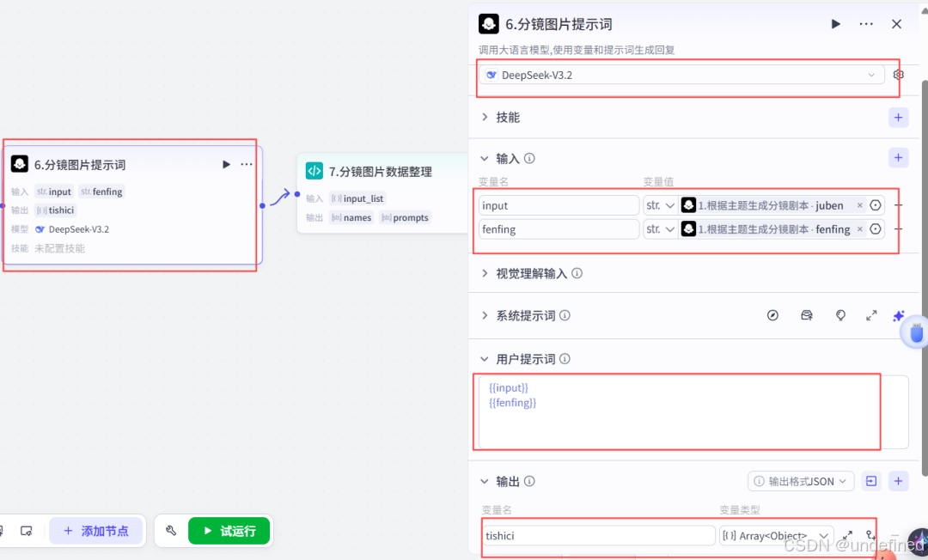Click the export icon next to 输出格式JSON

point(870,481)
